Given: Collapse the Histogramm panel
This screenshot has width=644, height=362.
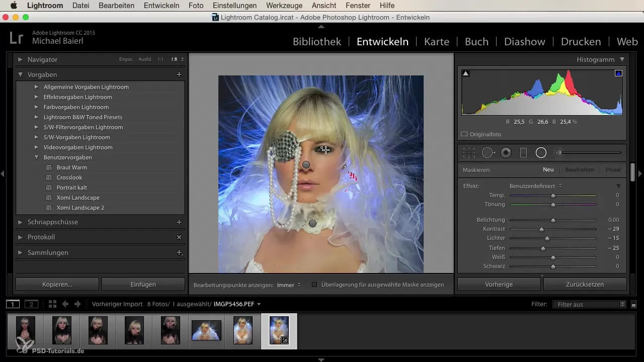Looking at the screenshot, I should [x=622, y=59].
